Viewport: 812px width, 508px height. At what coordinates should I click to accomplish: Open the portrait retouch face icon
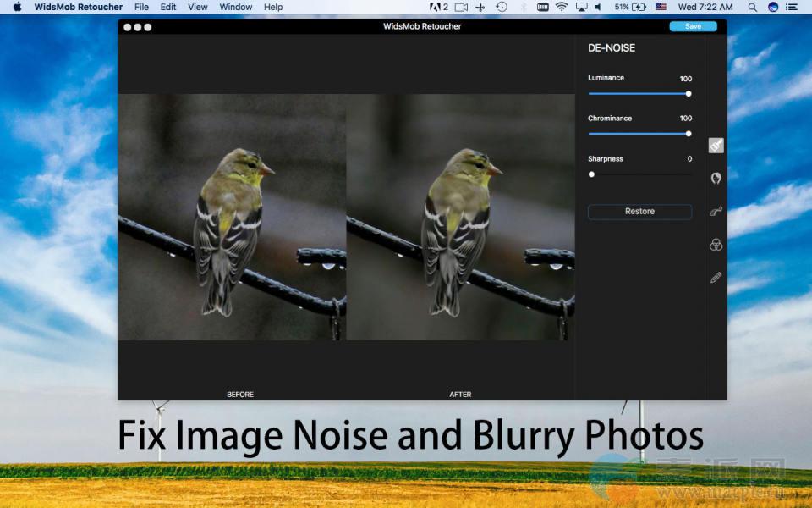pos(716,178)
